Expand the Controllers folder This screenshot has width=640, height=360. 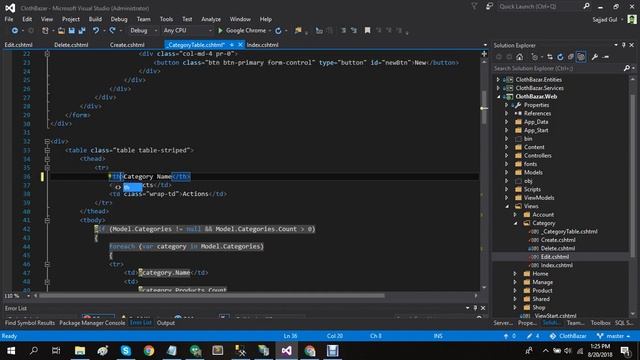click(507, 156)
